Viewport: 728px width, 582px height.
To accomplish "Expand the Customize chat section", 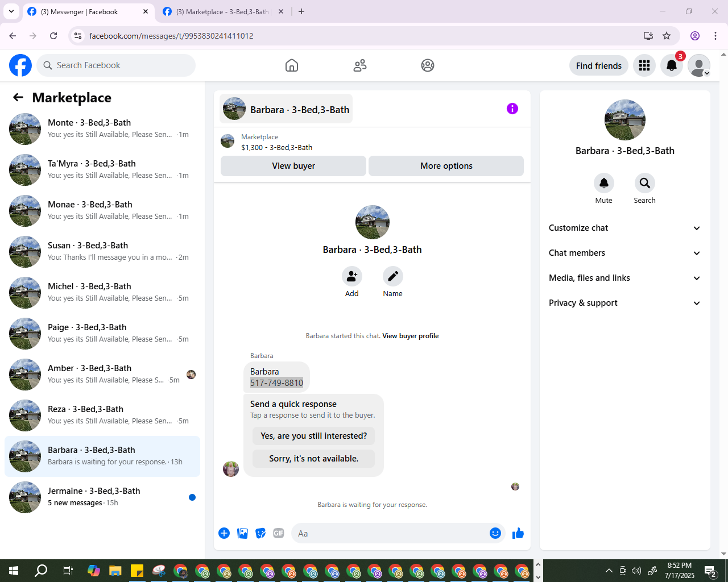I will 624,228.
